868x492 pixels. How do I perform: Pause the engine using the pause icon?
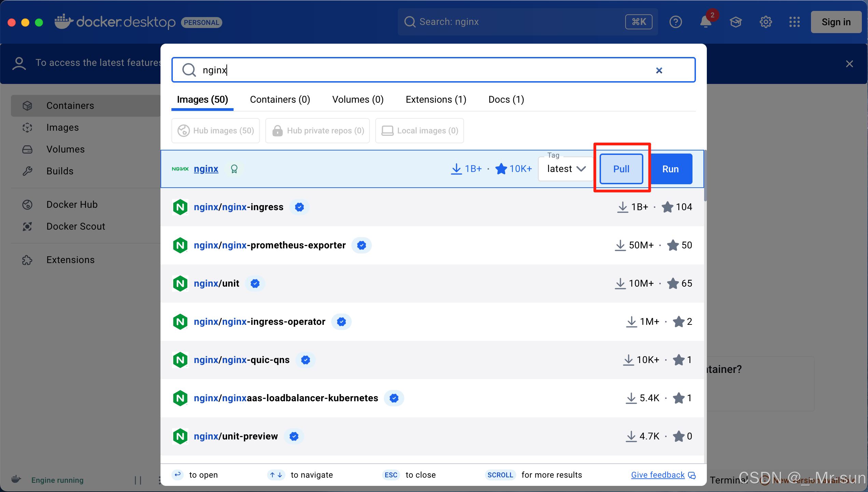138,480
